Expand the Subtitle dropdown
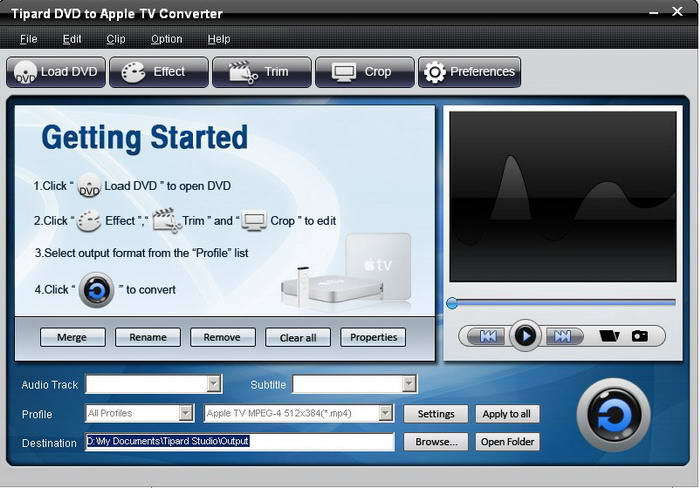 [x=408, y=384]
